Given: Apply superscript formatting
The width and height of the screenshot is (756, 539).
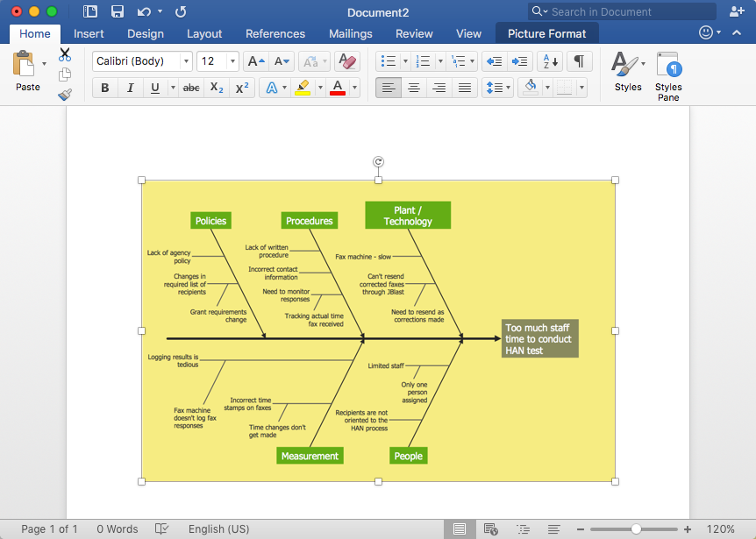Looking at the screenshot, I should point(242,88).
